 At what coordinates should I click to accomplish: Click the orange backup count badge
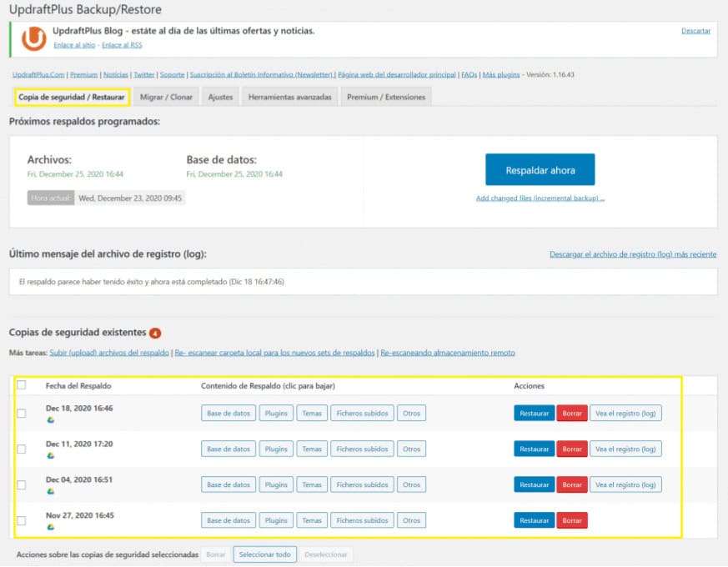(x=155, y=333)
